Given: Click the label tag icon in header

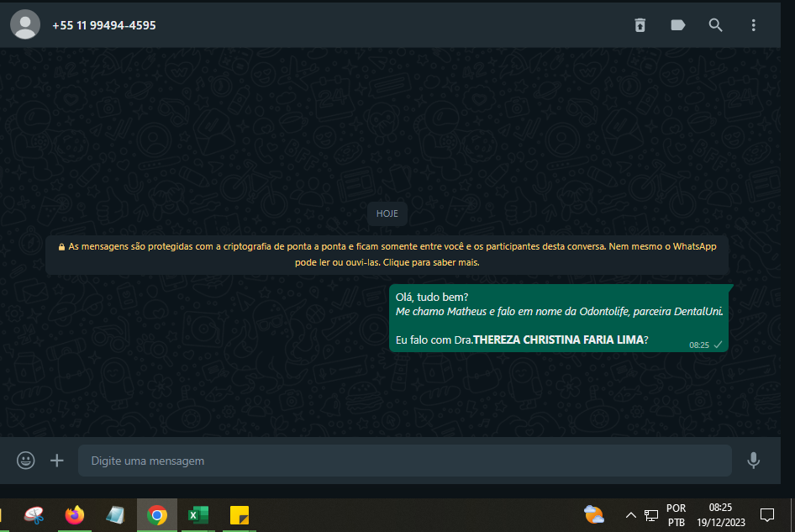Looking at the screenshot, I should point(678,25).
